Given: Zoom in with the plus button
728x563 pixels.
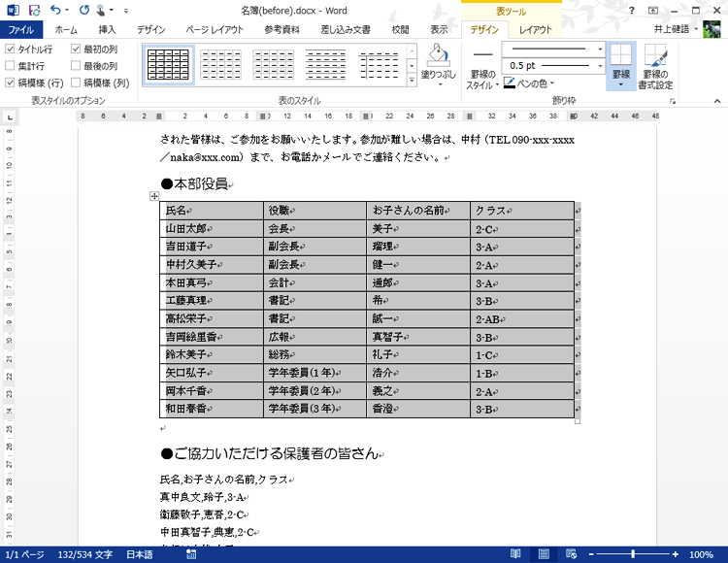Looking at the screenshot, I should (x=675, y=554).
